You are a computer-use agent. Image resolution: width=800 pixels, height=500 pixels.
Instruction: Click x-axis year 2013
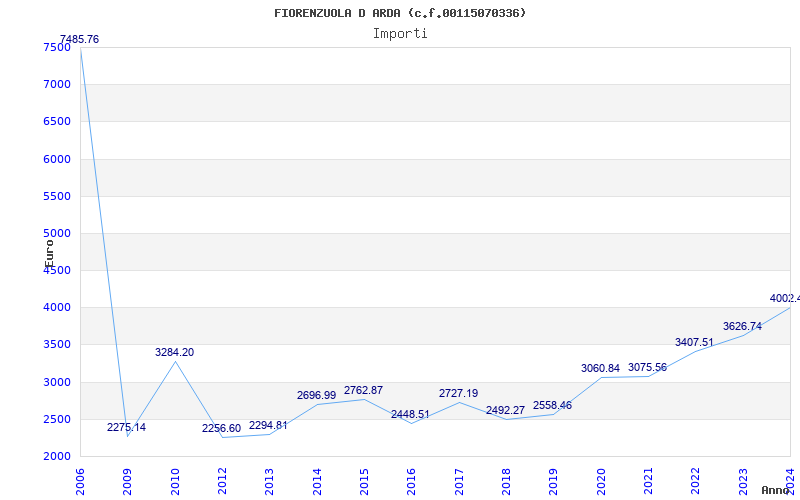point(269,482)
